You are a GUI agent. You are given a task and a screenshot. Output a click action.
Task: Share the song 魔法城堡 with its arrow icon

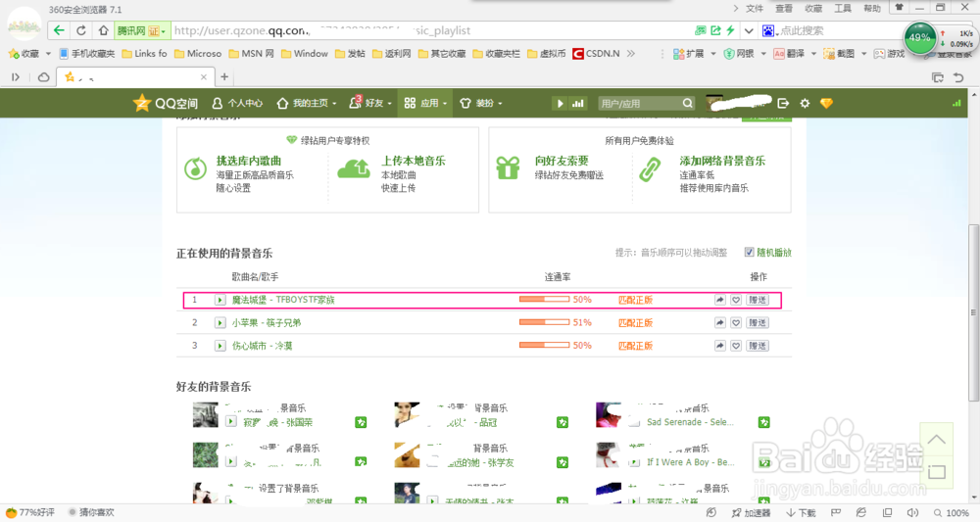click(720, 301)
